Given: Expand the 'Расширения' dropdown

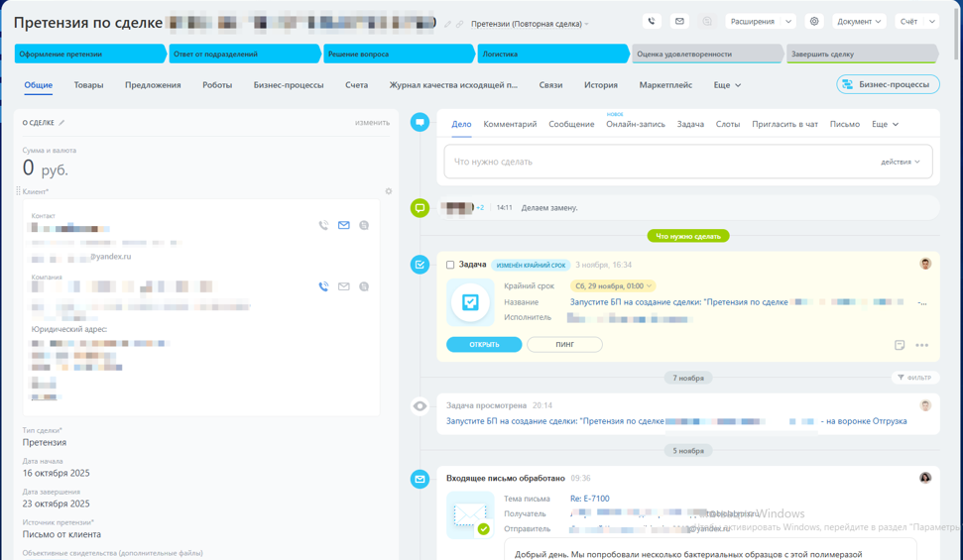Looking at the screenshot, I should [760, 21].
